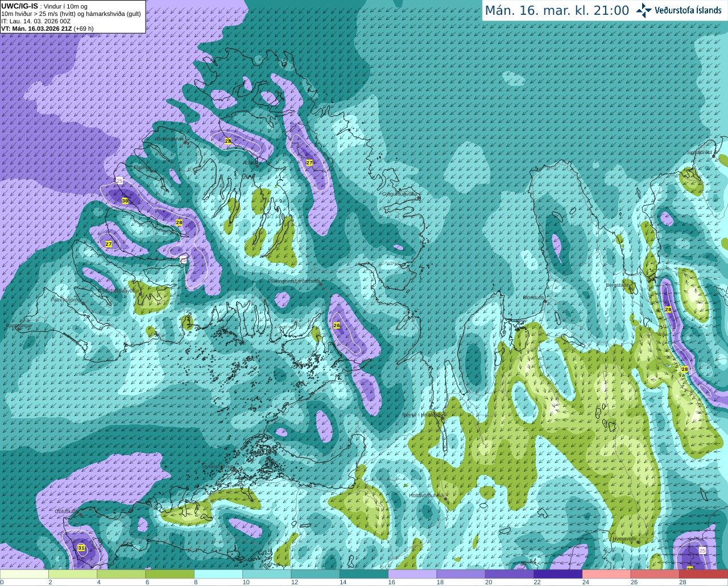The image size is (728, 586).
Task: Click the yellow 28 gust marker above Æðey
Action: [x=228, y=141]
